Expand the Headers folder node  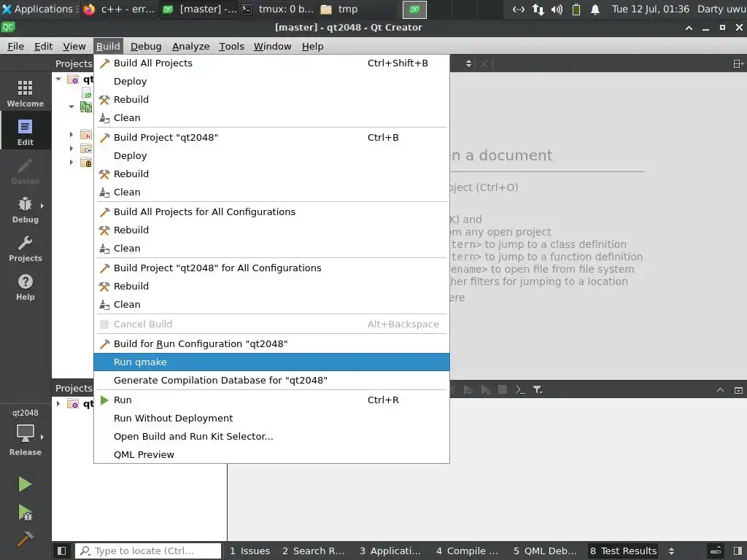point(71,135)
